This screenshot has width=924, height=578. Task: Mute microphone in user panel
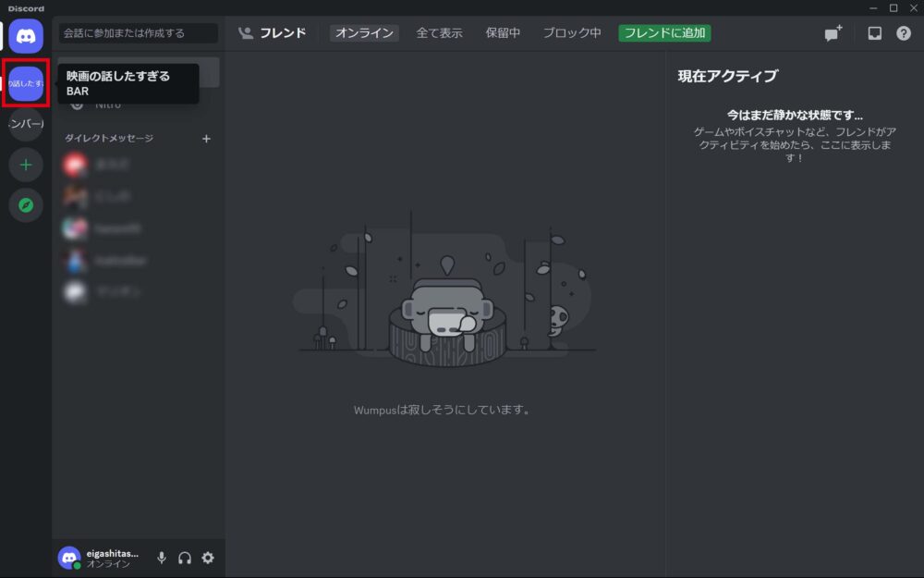pos(162,558)
